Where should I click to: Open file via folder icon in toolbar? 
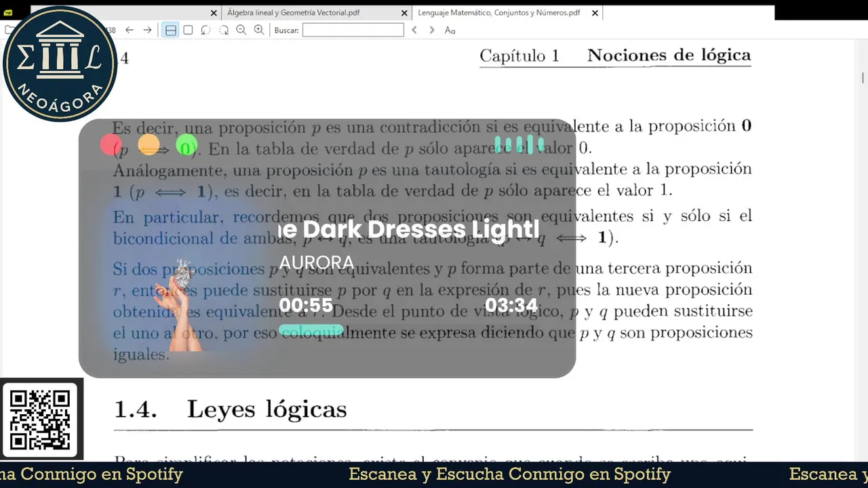9,30
